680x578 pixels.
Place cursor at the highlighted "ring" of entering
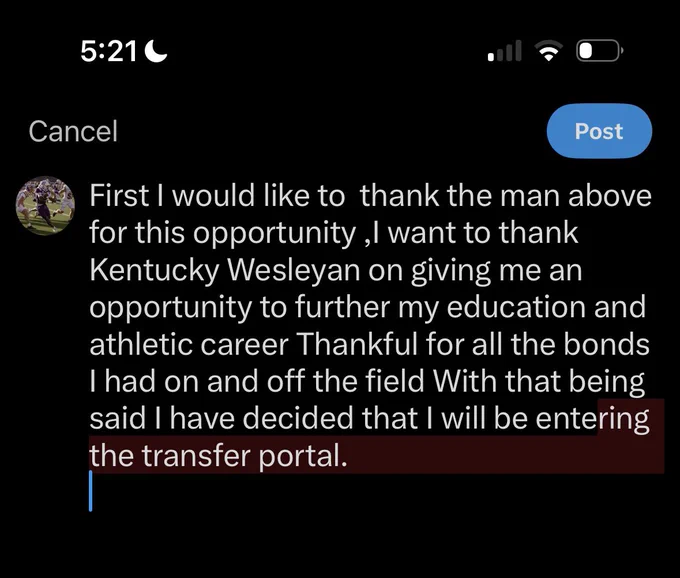point(624,419)
